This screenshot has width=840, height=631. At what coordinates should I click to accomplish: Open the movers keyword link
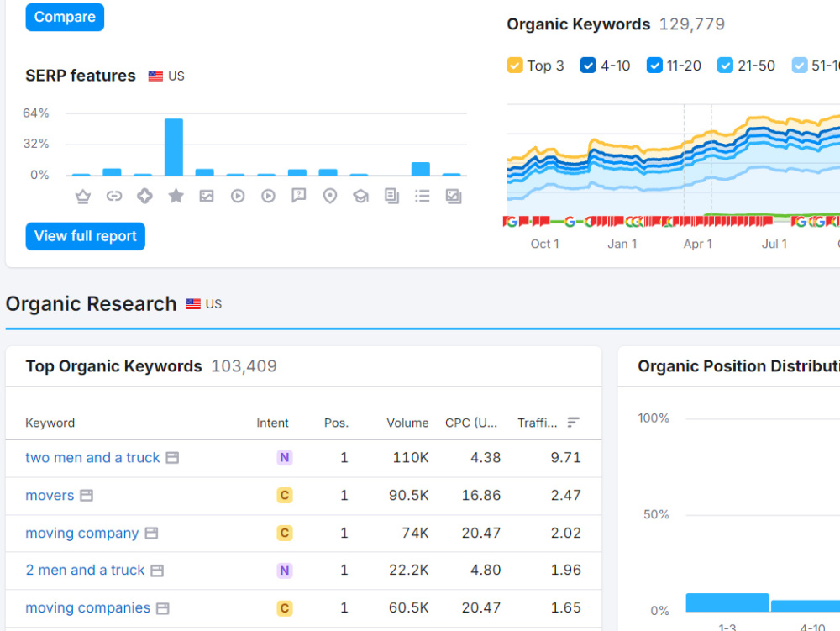point(50,496)
